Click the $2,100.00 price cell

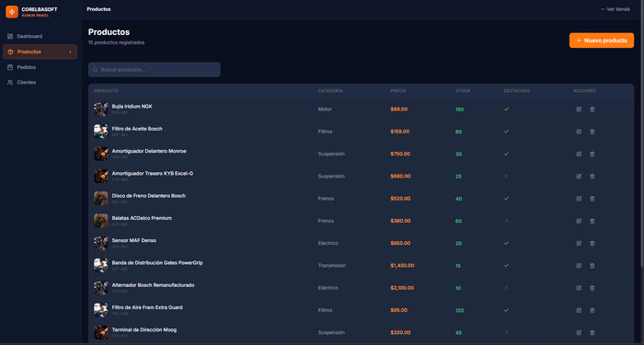(402, 288)
